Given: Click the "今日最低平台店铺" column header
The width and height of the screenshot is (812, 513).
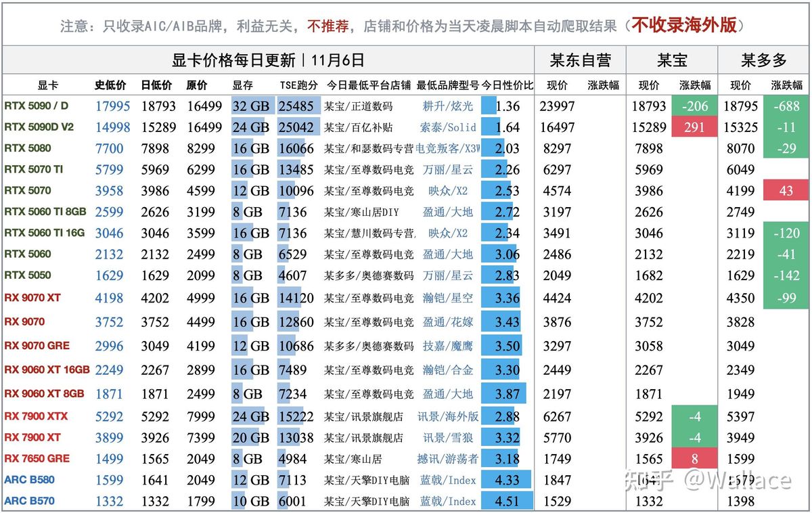Looking at the screenshot, I should (x=369, y=85).
